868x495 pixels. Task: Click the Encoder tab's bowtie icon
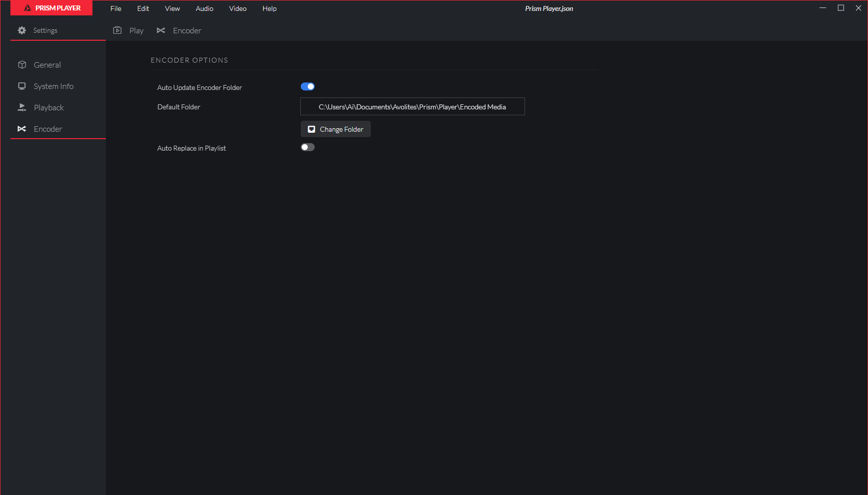coord(161,30)
